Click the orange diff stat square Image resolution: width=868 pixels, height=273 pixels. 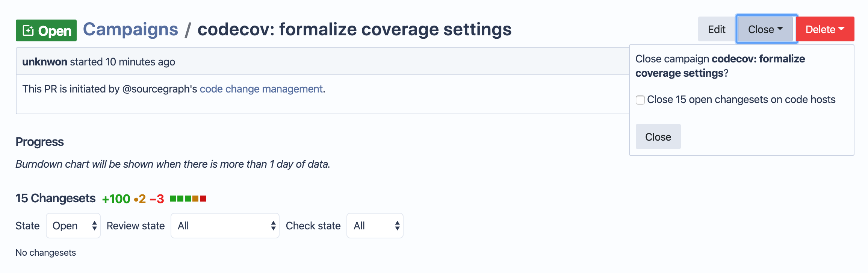pos(195,199)
